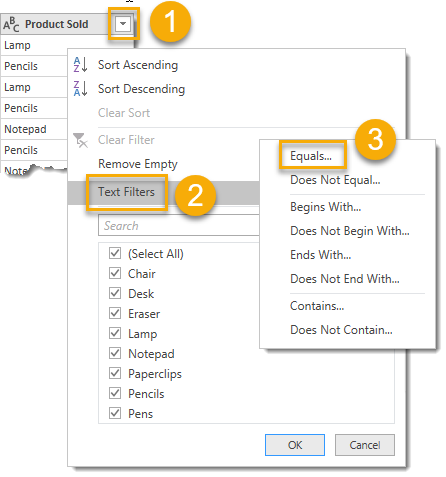Choose Equals... text filter

click(x=311, y=156)
